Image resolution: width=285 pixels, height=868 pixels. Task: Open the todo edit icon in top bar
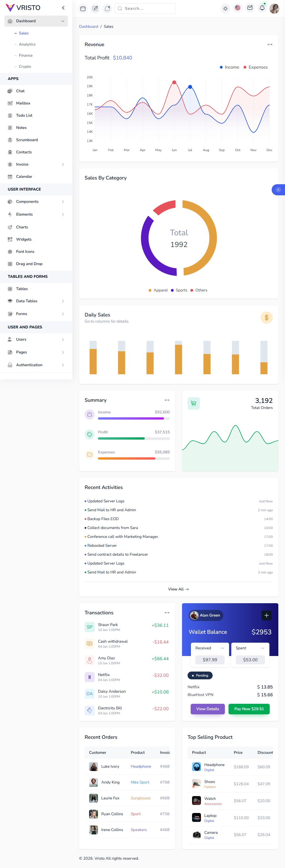point(95,8)
